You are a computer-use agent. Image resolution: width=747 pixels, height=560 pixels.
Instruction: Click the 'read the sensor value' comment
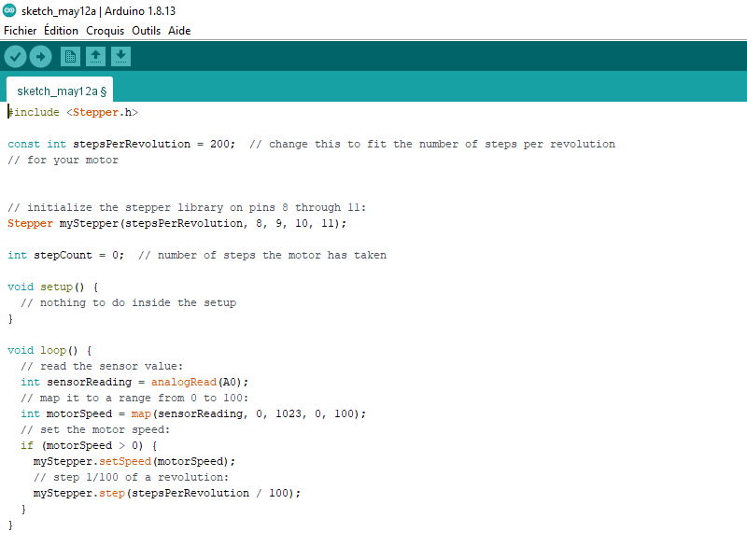(x=102, y=366)
